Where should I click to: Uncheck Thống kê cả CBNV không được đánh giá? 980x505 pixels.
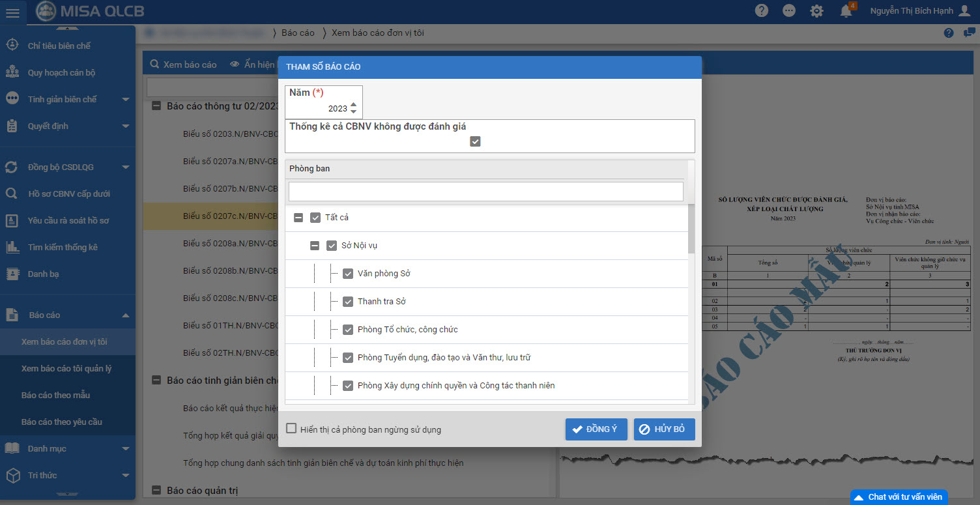point(475,141)
